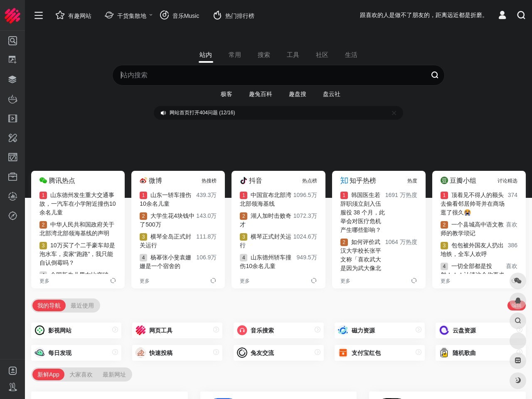Switch to the 最近使用 toggle option

(x=82, y=305)
